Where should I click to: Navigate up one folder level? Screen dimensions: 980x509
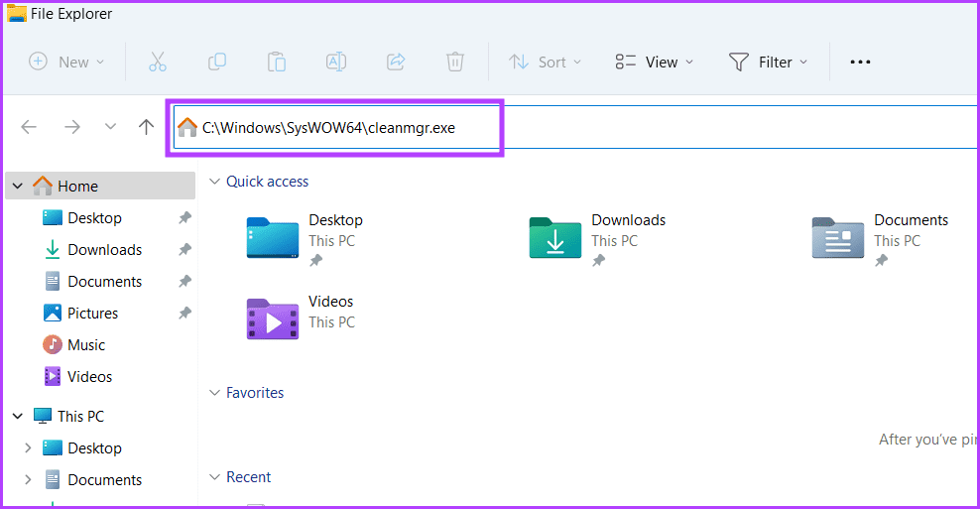click(146, 127)
